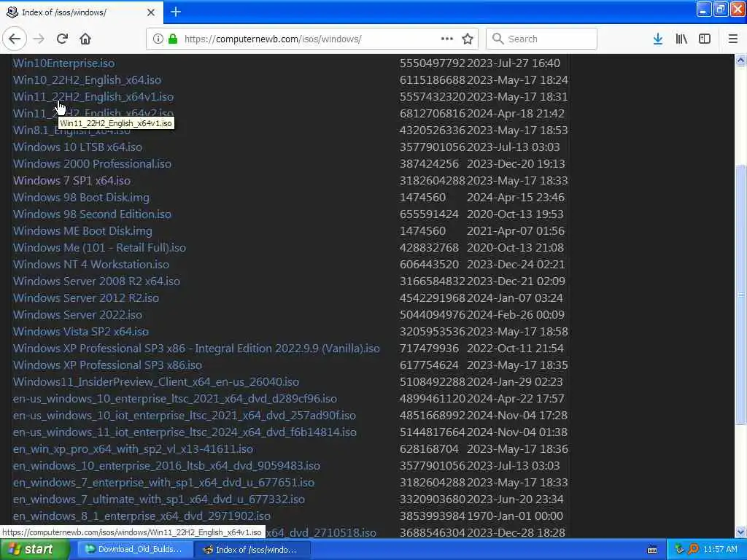Open the Windows start menu

(34, 550)
